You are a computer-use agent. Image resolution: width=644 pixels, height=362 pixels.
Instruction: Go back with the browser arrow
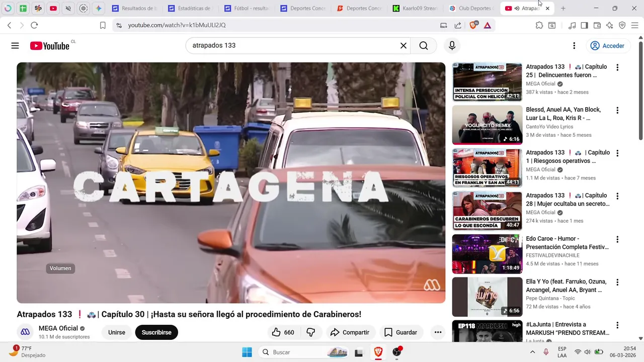[x=9, y=25]
